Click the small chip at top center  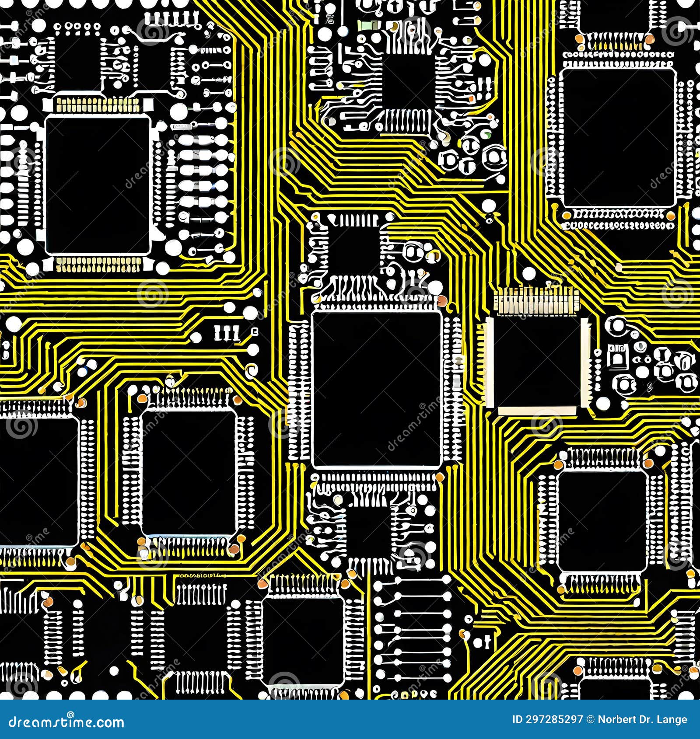(x=409, y=83)
